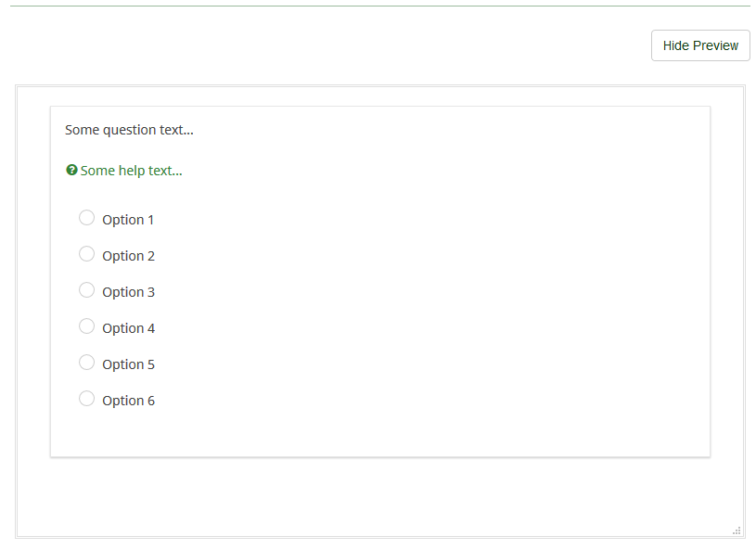This screenshot has height=549, width=756.
Task: Click the green question mark help icon
Action: [71, 171]
